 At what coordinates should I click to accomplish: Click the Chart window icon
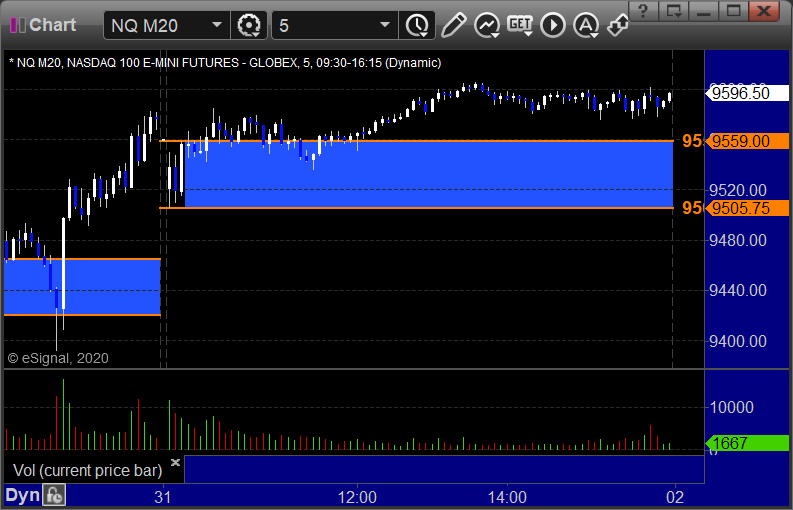(x=18, y=25)
